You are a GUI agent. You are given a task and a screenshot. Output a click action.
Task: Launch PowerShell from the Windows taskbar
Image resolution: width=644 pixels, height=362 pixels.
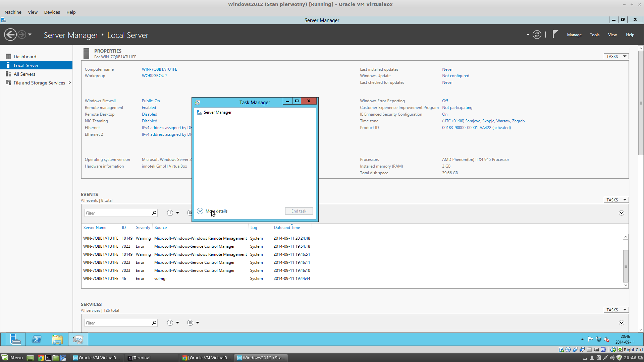pyautogui.click(x=37, y=340)
